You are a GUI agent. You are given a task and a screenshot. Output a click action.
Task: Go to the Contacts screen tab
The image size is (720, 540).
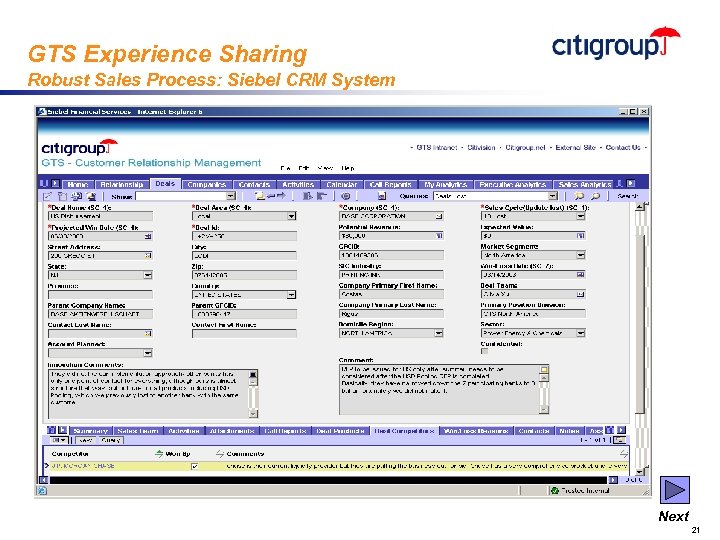click(254, 184)
